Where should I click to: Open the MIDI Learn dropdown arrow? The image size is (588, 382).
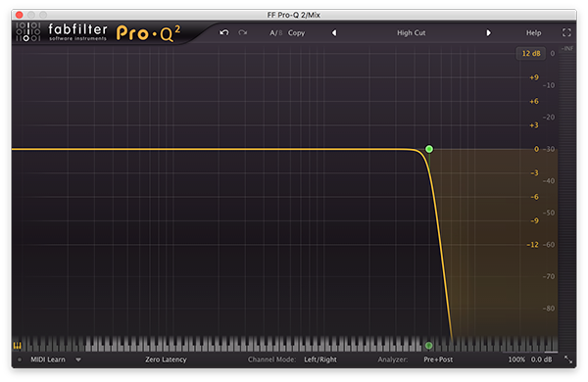coord(78,359)
